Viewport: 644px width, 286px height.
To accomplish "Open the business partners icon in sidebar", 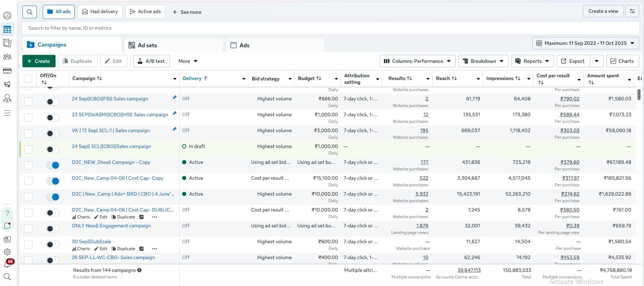I will pos(7,99).
